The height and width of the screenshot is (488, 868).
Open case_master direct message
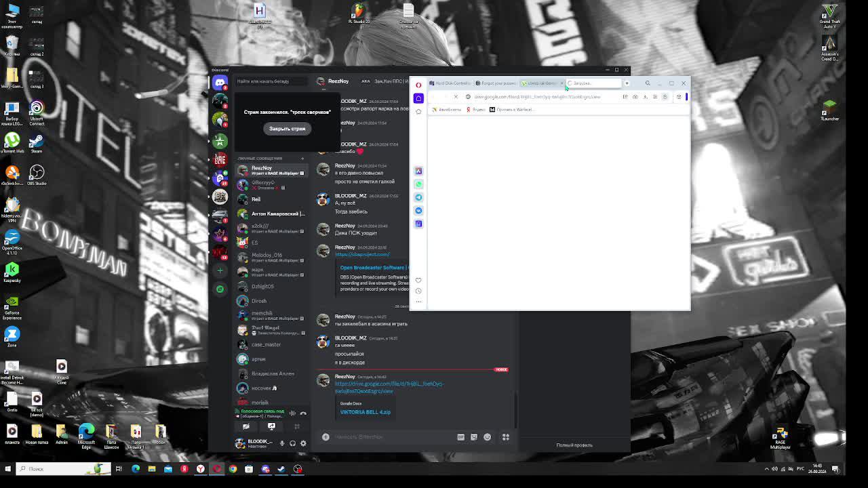(x=271, y=344)
